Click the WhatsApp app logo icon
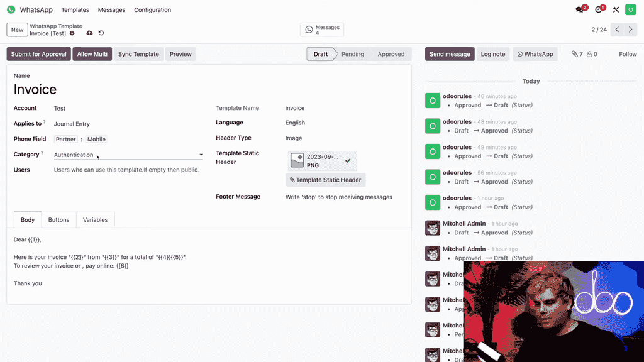The width and height of the screenshot is (644, 362). pos(11,10)
